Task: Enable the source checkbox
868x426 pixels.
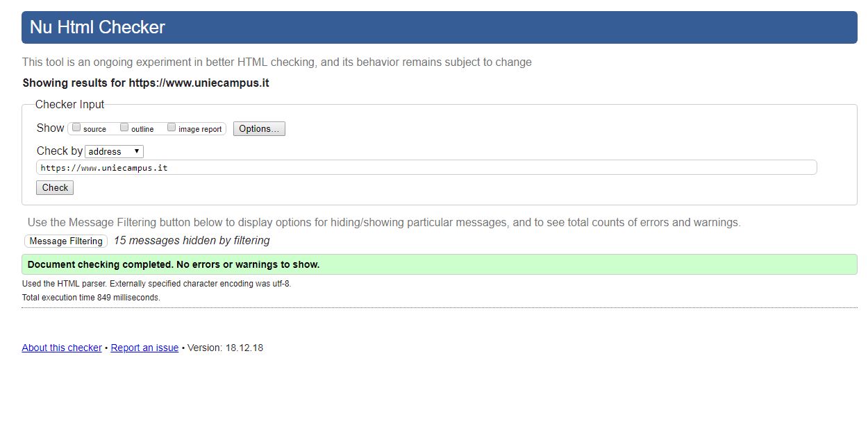Action: [x=76, y=128]
